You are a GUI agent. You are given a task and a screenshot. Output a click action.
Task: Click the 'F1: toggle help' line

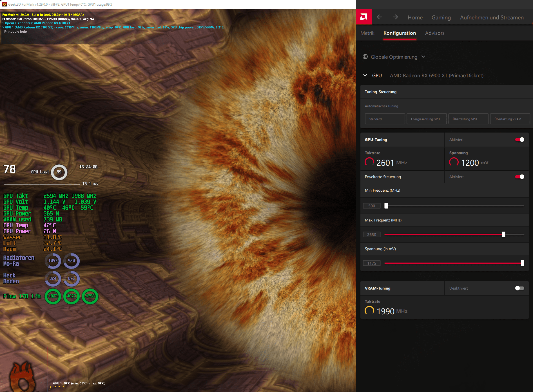15,32
